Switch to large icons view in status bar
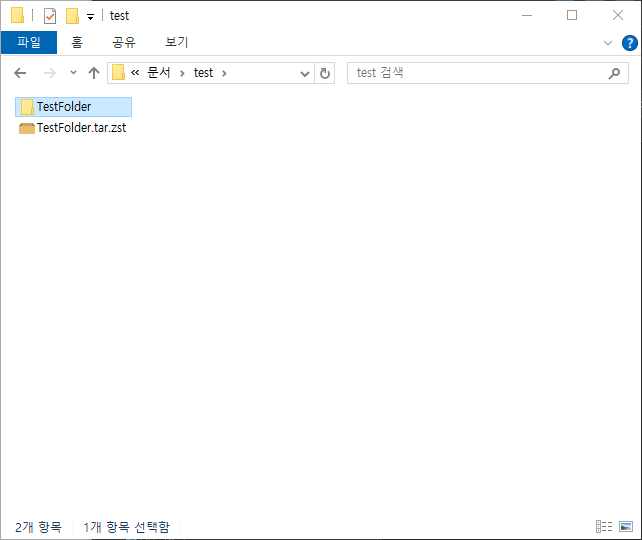 click(626, 526)
